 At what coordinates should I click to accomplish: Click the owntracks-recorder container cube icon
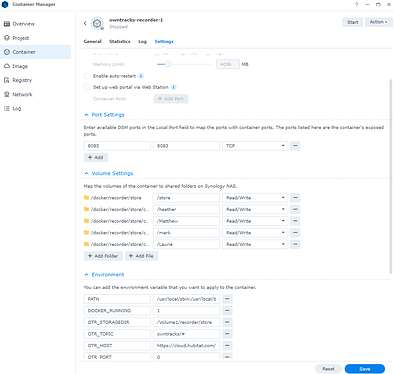[x=97, y=23]
